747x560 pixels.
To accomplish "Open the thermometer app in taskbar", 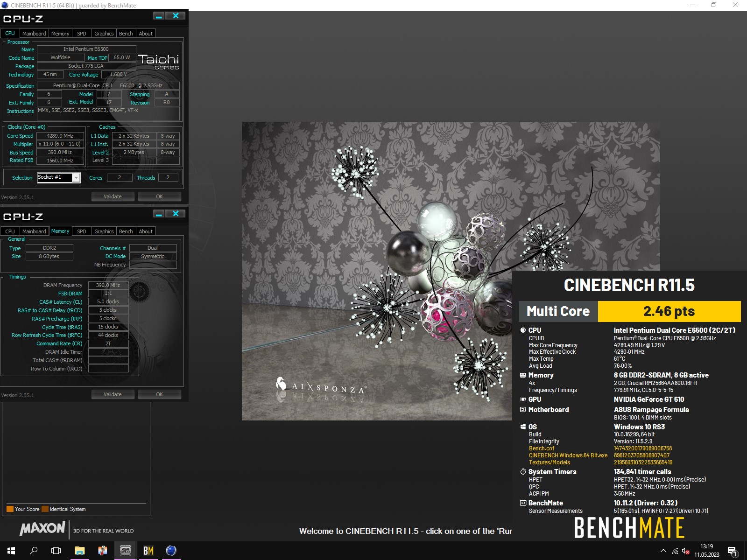I will click(x=103, y=551).
